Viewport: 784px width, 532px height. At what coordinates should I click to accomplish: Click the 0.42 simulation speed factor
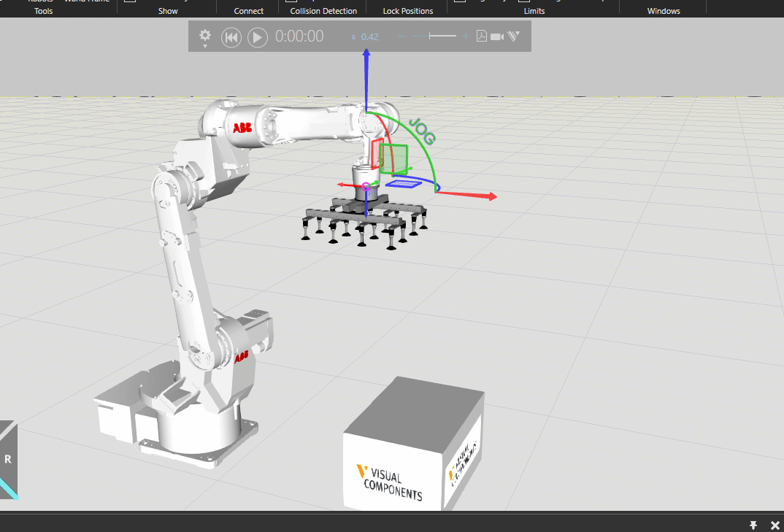369,37
